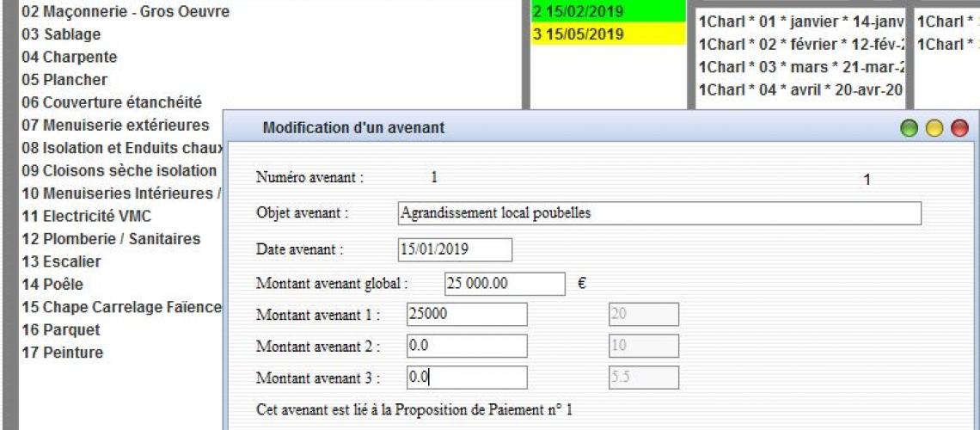Screen dimensions: 980x430
Task: Edit the Objet avenant text field
Action: [x=659, y=213]
